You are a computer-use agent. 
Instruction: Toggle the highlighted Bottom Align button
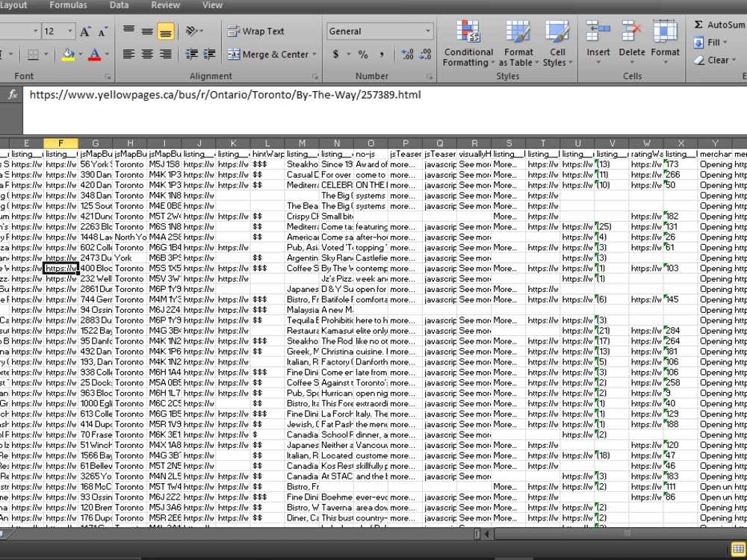click(x=165, y=32)
